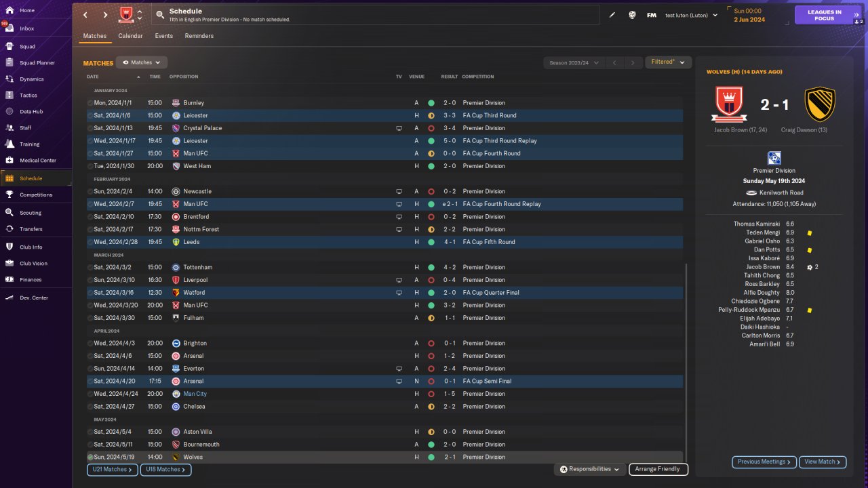Toggle the circle beside Sat, 2024/3/2 Tottenham match
Screen dimensions: 868x488
(x=90, y=268)
